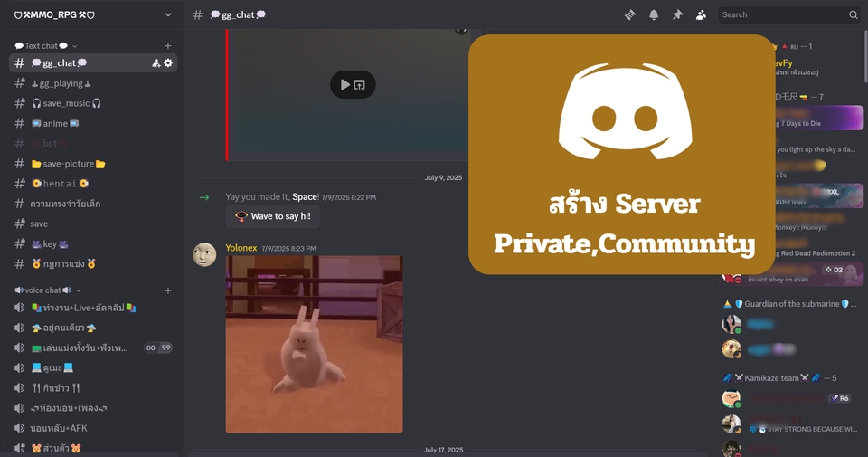Toggle the member list panel
Image resolution: width=868 pixels, height=457 pixels.
(x=701, y=14)
